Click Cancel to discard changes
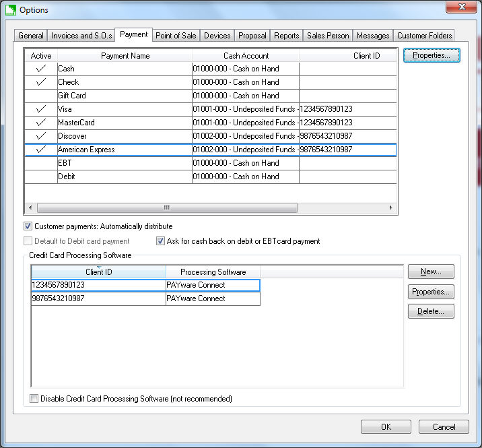Viewport: 482px width, 448px height. point(444,426)
